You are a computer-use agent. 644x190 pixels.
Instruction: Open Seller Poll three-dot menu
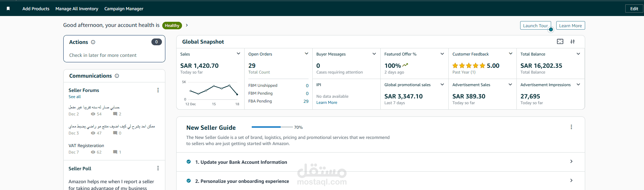pos(158,168)
